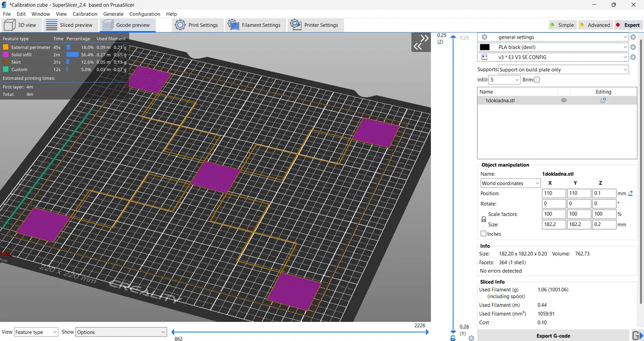Toggle the scale factors lock icon
Image resolution: width=644 pixels, height=341 pixels.
click(x=483, y=219)
